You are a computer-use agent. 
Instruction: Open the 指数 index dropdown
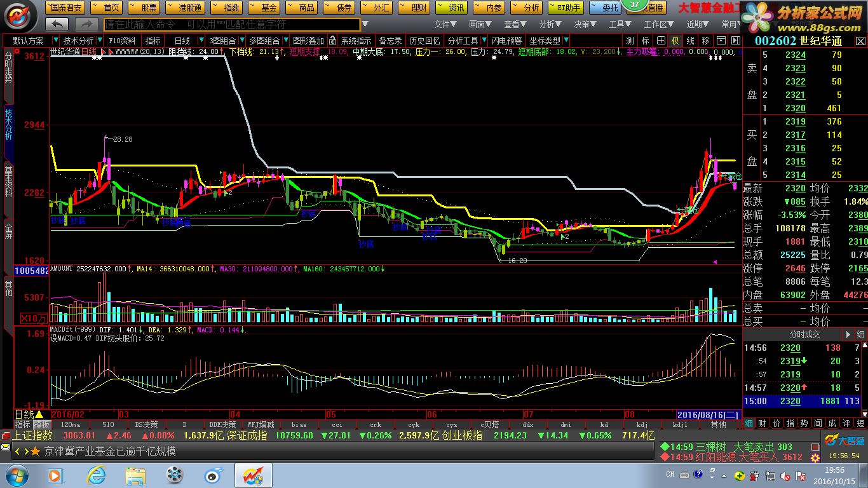[227, 8]
